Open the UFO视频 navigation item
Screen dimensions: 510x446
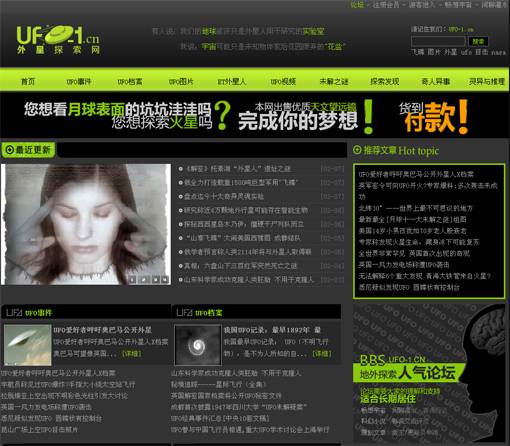tap(283, 81)
